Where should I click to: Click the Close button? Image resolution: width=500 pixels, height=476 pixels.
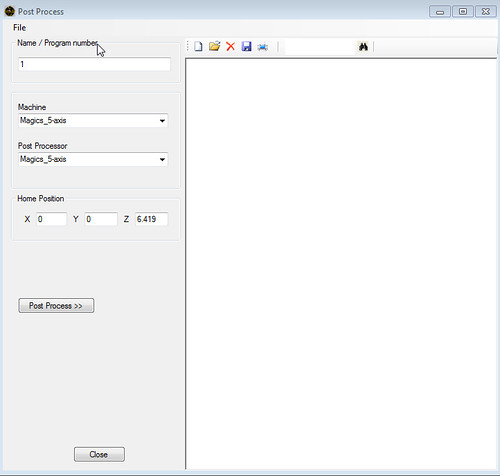coord(99,454)
